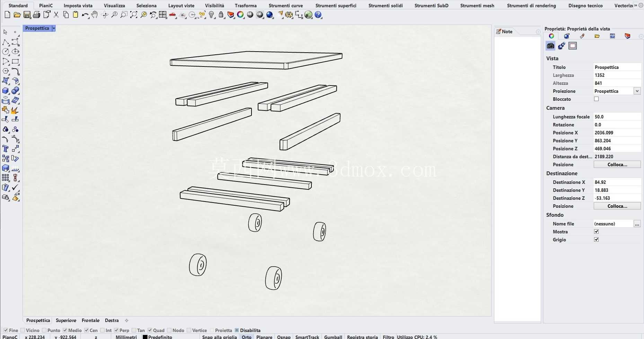This screenshot has height=339, width=644.
Task: Print using the printer icon
Action: (36, 15)
